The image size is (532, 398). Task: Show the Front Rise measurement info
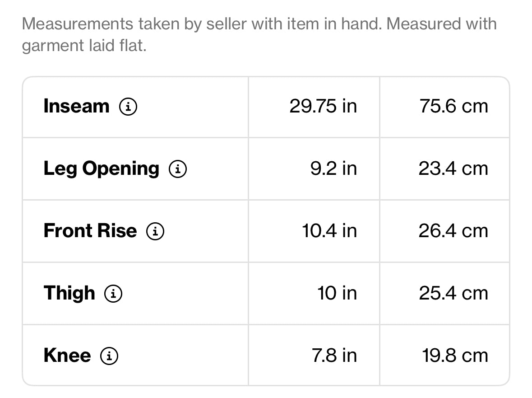pyautogui.click(x=155, y=231)
